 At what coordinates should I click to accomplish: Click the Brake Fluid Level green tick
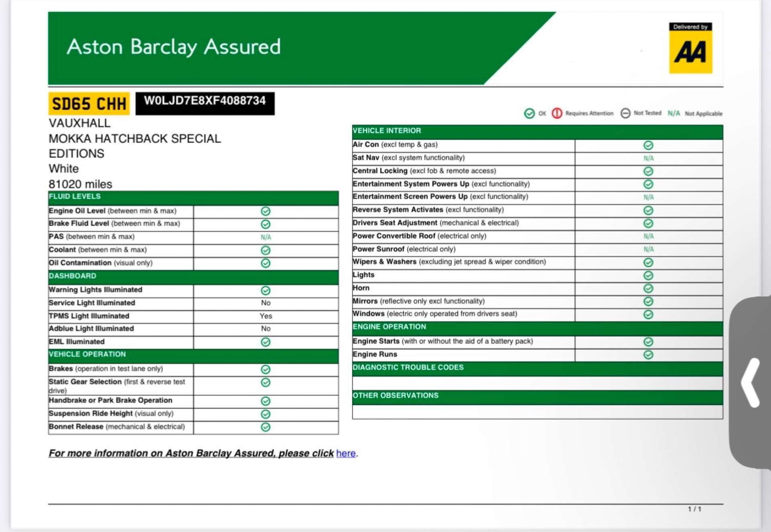click(x=265, y=224)
